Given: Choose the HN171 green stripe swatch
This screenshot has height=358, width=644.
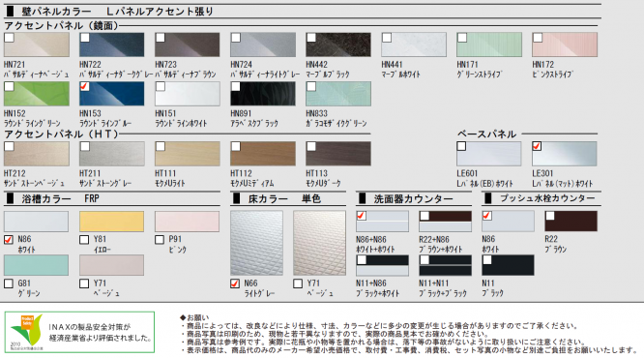Looking at the screenshot, I should tap(489, 45).
